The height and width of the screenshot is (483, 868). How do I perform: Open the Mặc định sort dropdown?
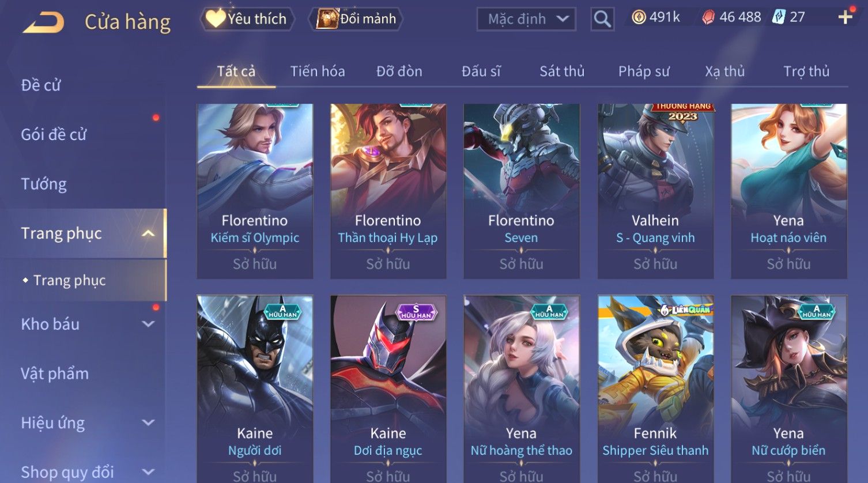click(526, 19)
